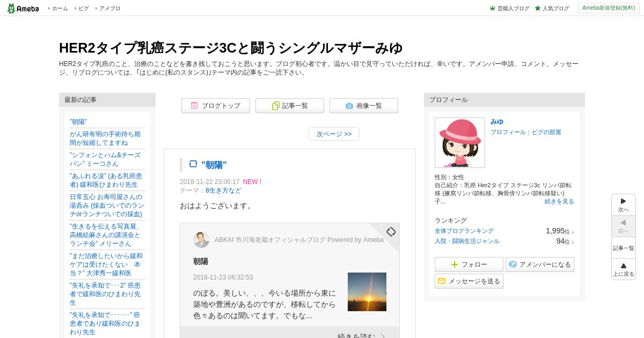The image size is (644, 338).
Task: Go to ブログトップ tab
Action: point(216,106)
